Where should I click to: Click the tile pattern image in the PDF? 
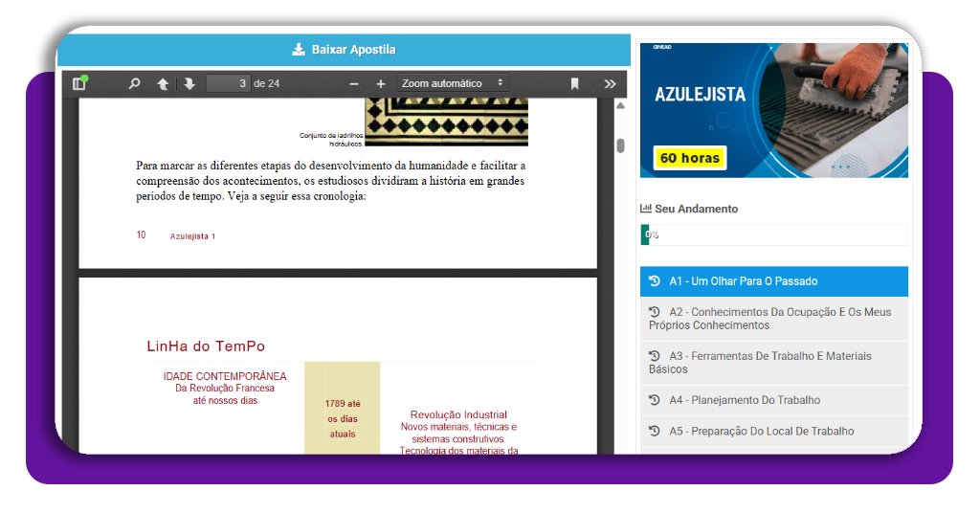click(x=446, y=122)
